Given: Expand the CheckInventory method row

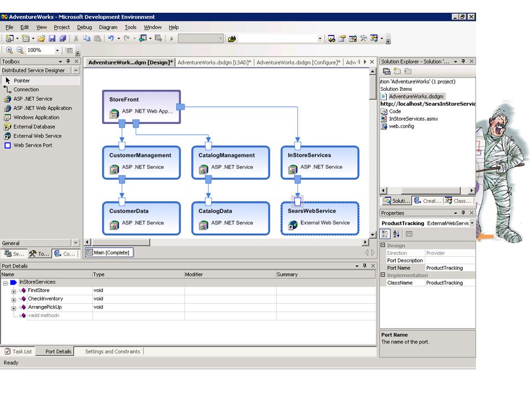Looking at the screenshot, I should [x=13, y=300].
